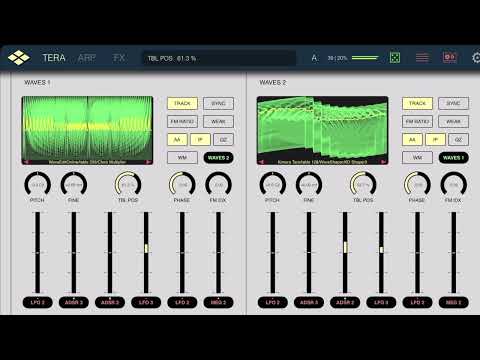Click the Waves 2 PHASE knob

coord(417,184)
